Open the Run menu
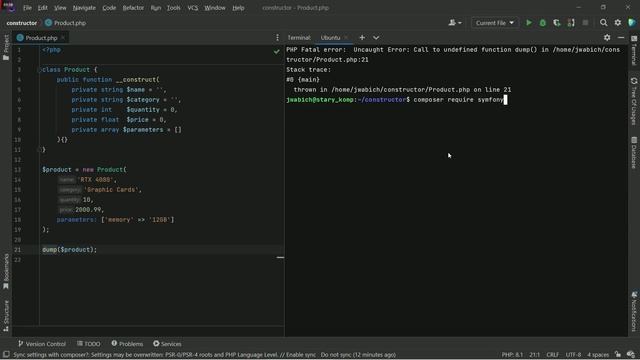640x360 pixels. point(156,8)
